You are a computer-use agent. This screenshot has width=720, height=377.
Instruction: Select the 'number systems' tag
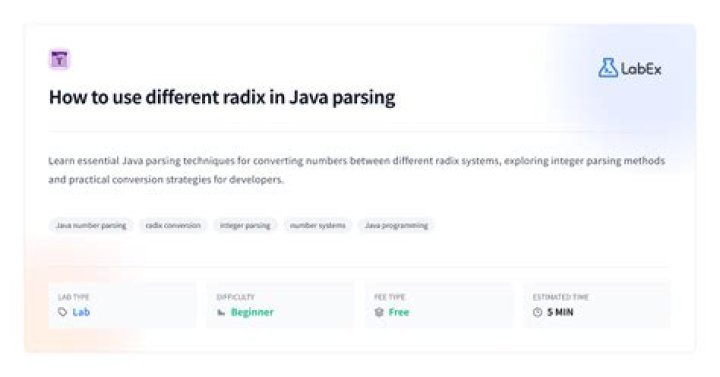point(318,225)
